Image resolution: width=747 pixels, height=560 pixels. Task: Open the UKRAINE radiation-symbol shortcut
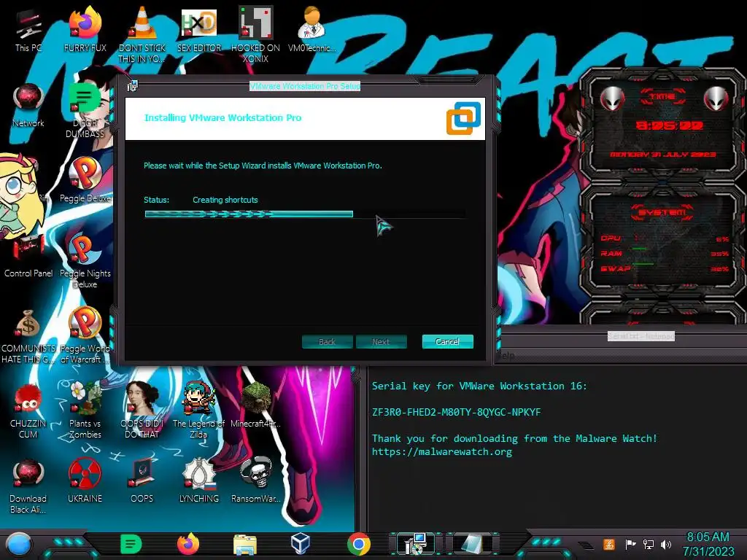pos(85,481)
